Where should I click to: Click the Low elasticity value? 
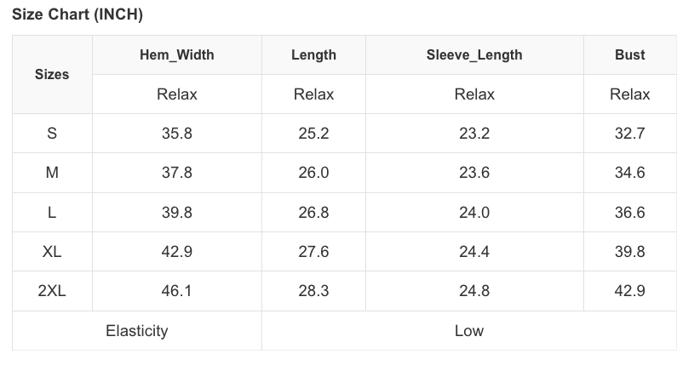[469, 331]
